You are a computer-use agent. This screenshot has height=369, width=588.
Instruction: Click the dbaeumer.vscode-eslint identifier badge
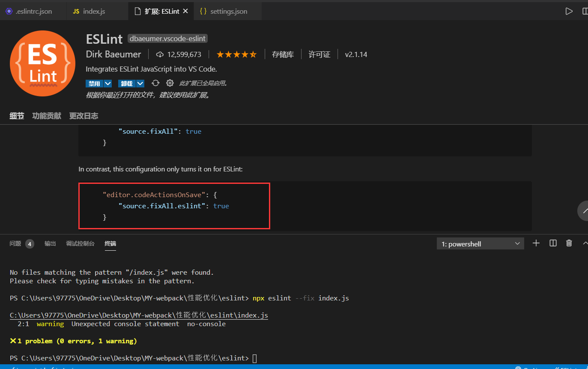[x=168, y=39]
